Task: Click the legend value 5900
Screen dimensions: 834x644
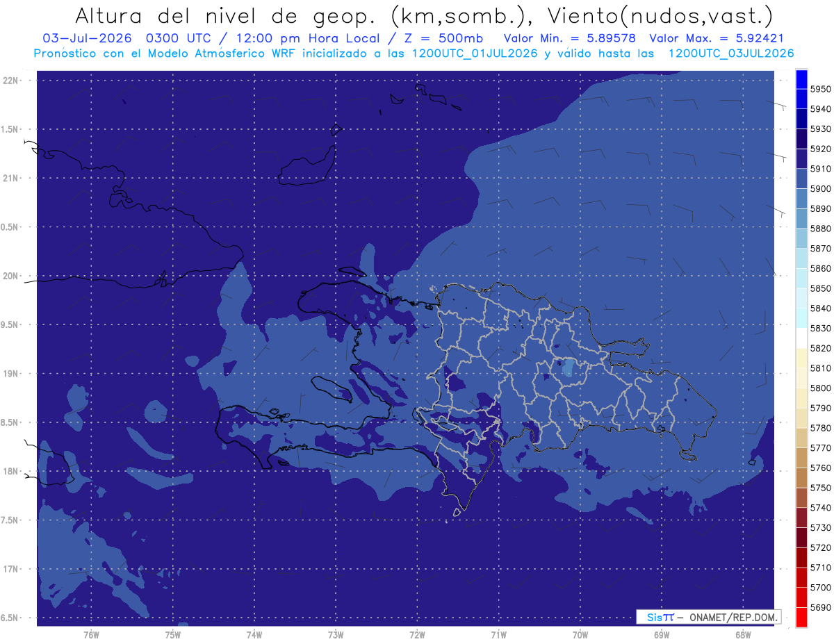Action: (x=820, y=189)
